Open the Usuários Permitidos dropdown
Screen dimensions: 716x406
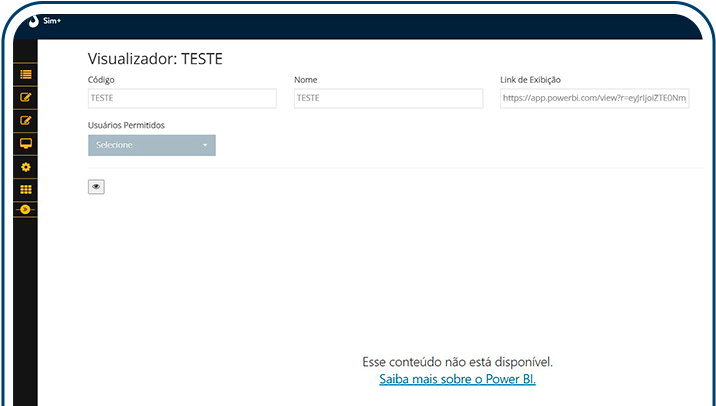(151, 145)
